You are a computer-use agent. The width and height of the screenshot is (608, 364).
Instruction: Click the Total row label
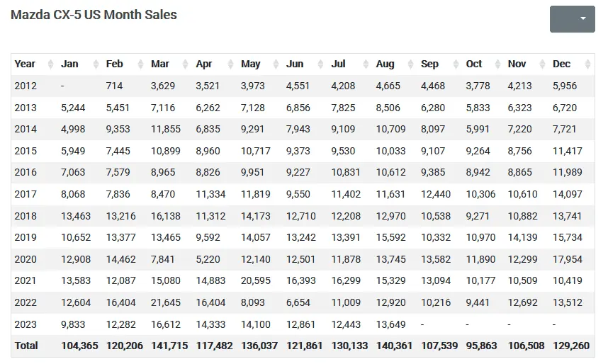(26, 346)
